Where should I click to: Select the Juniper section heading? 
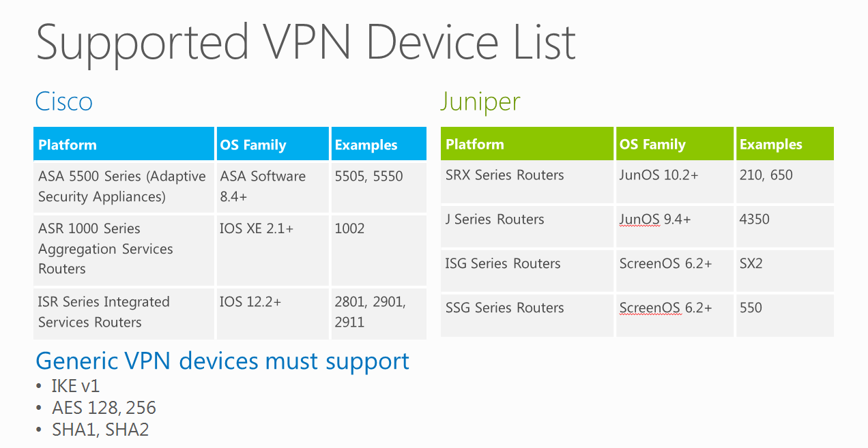480,102
